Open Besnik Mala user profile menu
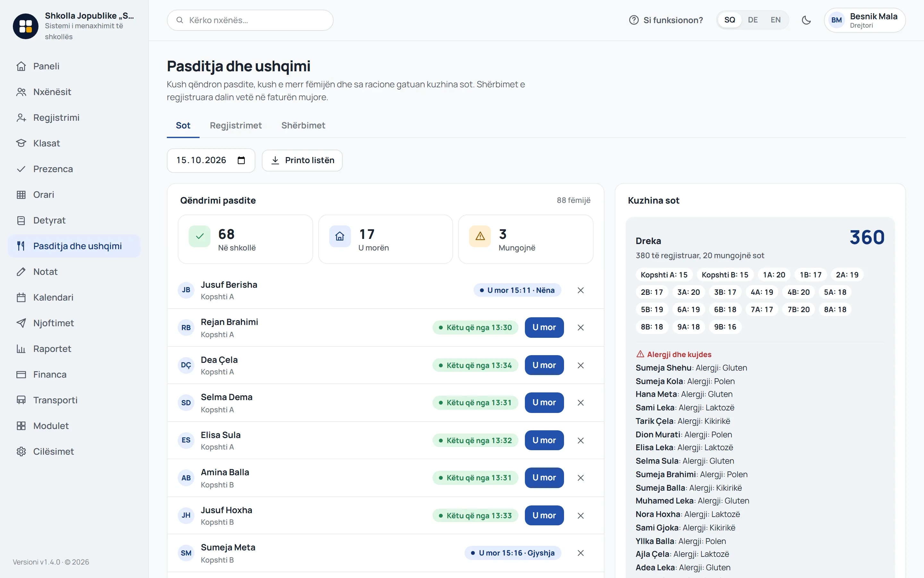Image resolution: width=924 pixels, height=578 pixels. [x=864, y=20]
